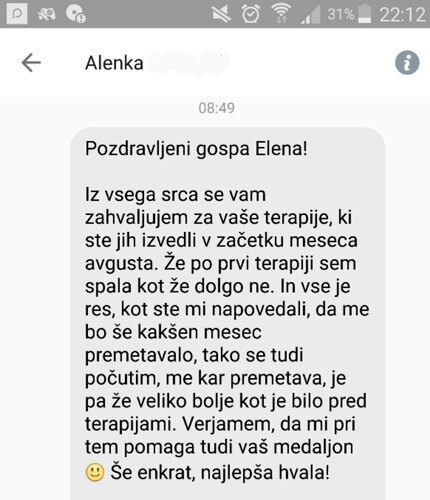This screenshot has height=500, width=430.
Task: Open contact name Alenka in header
Action: point(114,63)
